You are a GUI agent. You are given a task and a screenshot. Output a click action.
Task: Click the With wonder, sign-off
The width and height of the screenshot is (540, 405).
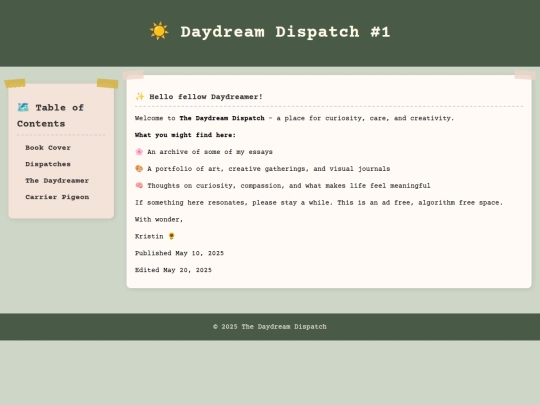point(159,219)
